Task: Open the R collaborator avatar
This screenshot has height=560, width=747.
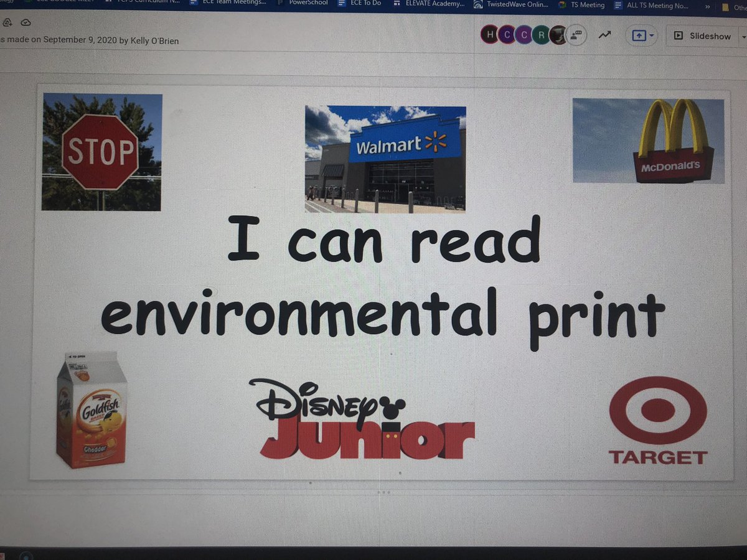Action: (x=542, y=35)
